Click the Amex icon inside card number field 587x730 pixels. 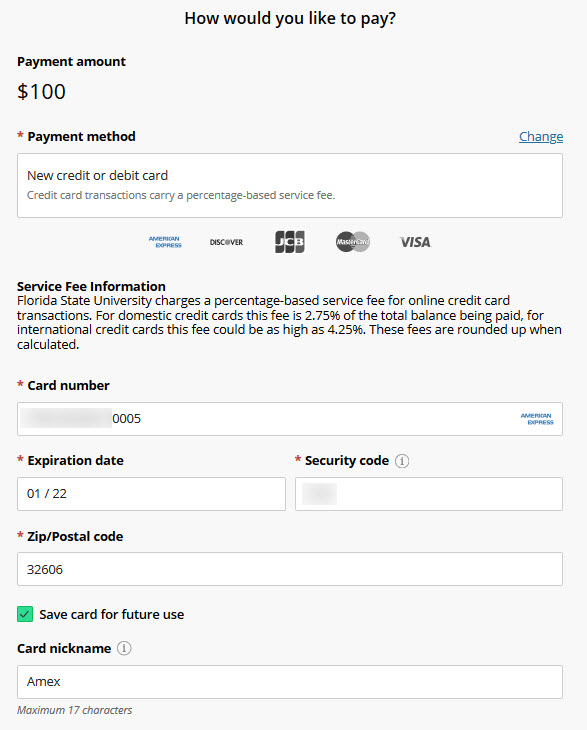(537, 419)
